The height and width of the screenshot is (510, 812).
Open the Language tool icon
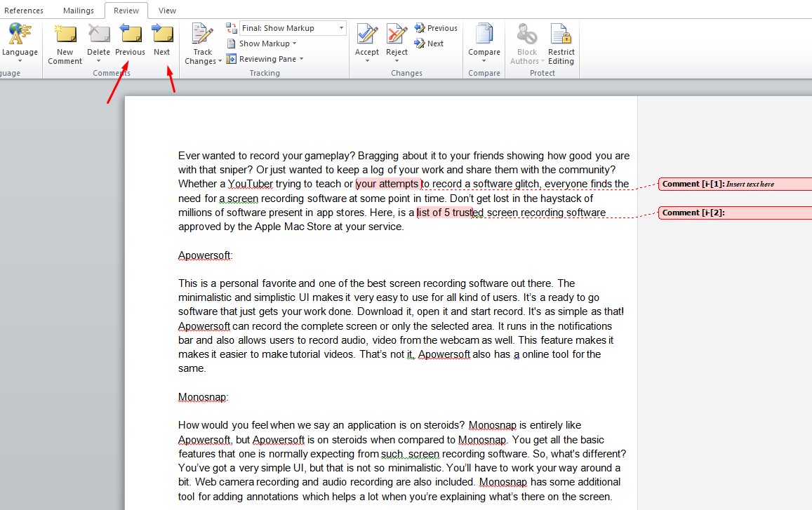pos(20,34)
